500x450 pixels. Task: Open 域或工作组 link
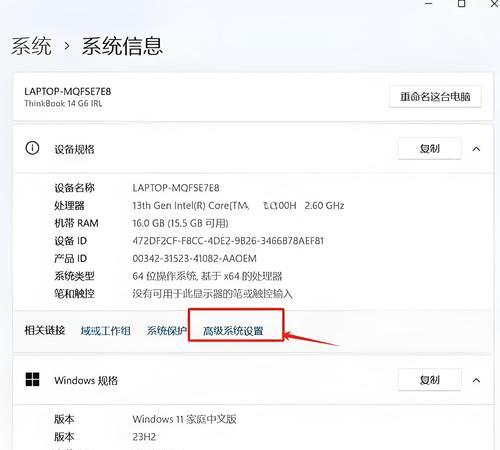[x=105, y=331]
